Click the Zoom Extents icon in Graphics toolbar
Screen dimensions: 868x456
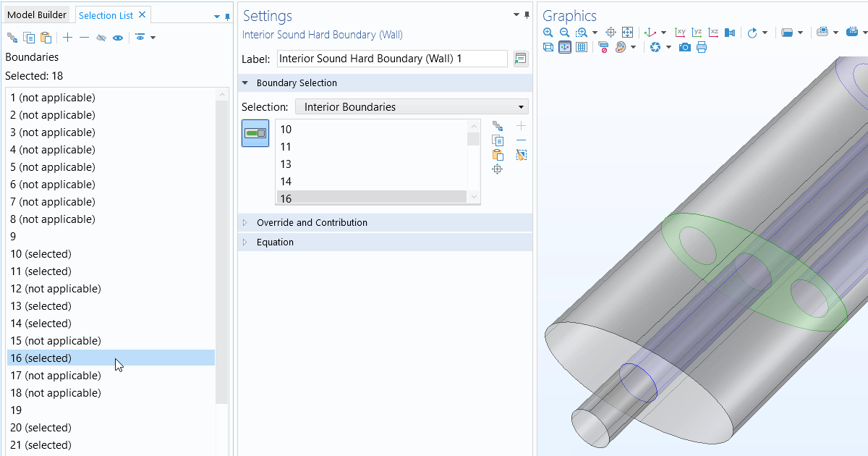point(627,33)
